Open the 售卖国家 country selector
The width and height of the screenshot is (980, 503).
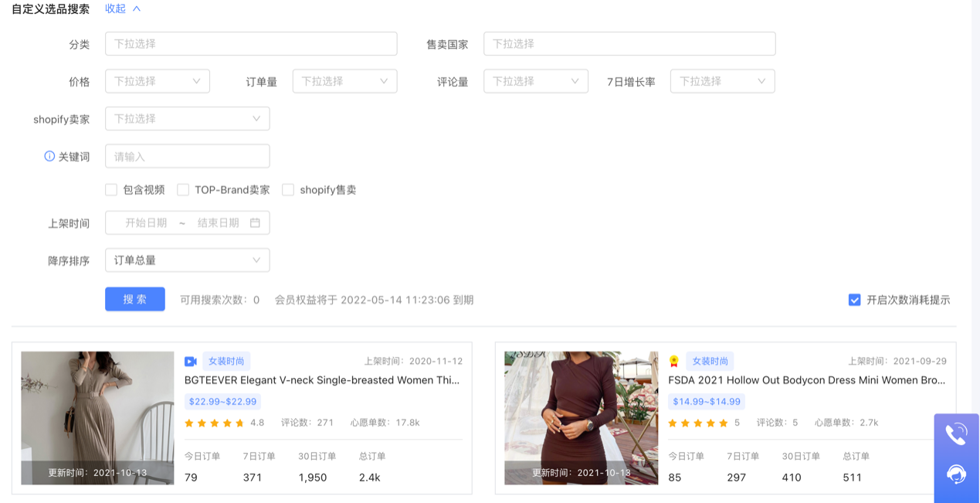(x=629, y=43)
